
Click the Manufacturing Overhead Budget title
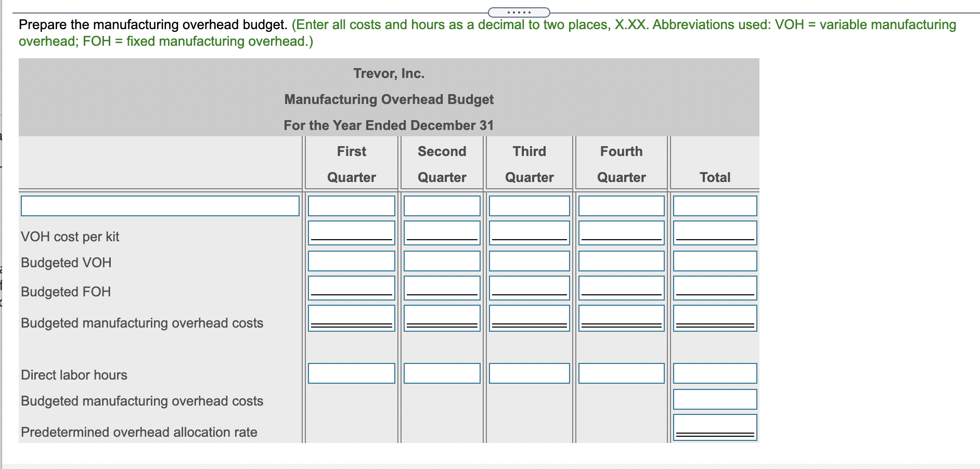389,99
